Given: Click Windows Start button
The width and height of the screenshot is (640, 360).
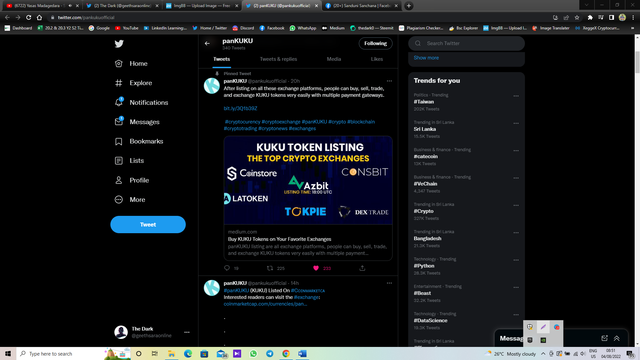Looking at the screenshot, I should point(8,353).
